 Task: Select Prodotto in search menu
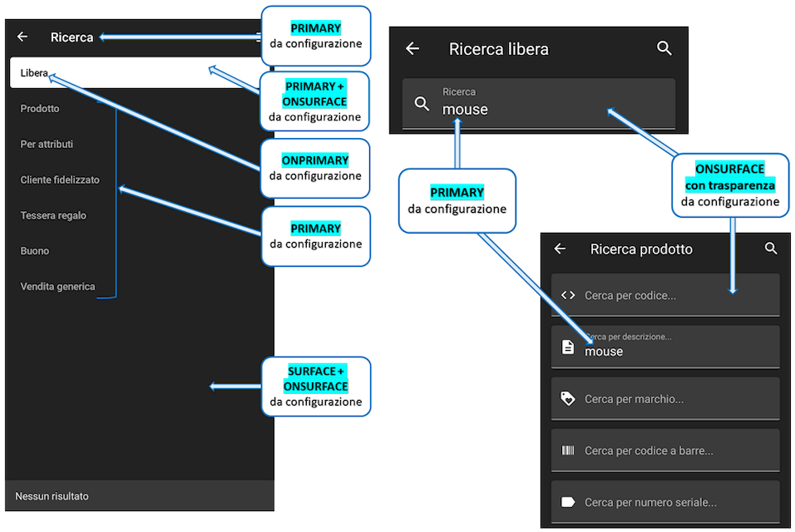(40, 109)
